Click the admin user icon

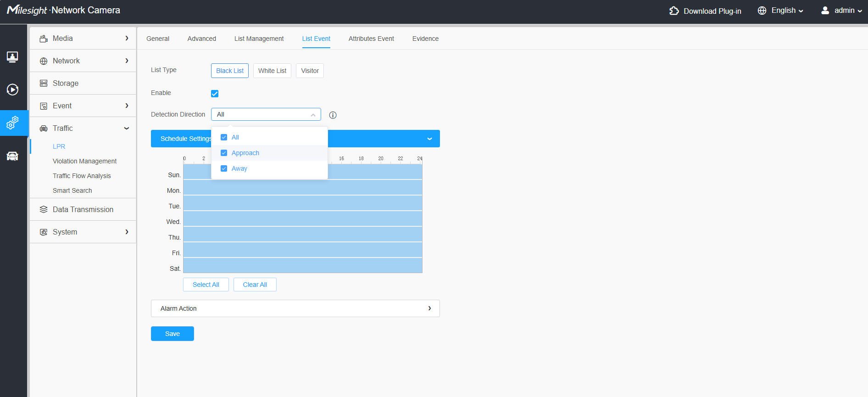click(x=825, y=10)
